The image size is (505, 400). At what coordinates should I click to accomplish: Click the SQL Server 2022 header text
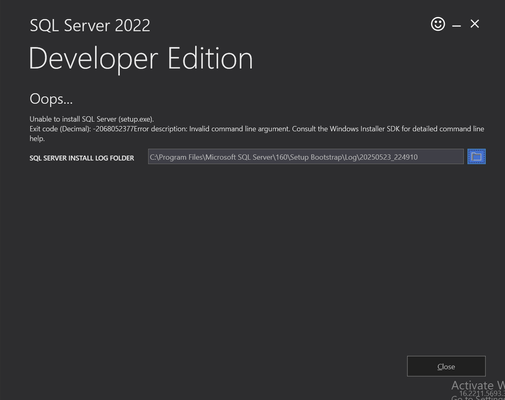(x=90, y=26)
